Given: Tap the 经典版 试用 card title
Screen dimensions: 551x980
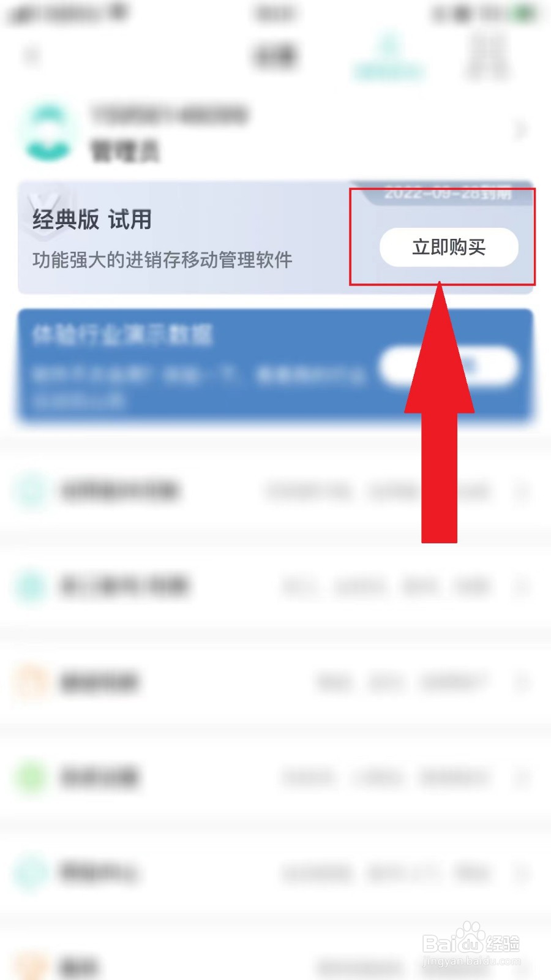Looking at the screenshot, I should click(92, 219).
